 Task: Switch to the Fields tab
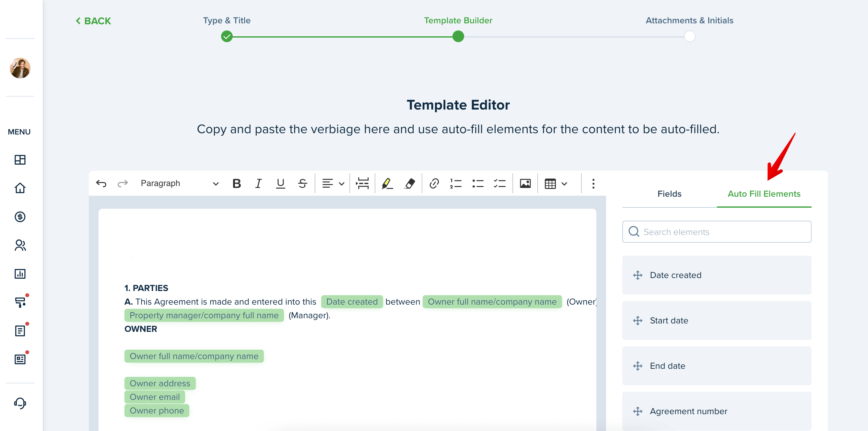pos(669,194)
